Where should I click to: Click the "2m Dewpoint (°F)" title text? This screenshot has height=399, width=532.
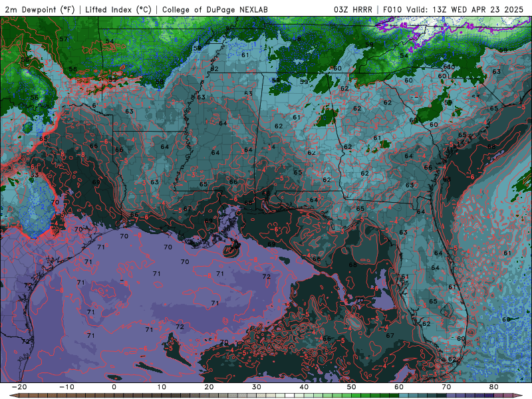(39, 9)
